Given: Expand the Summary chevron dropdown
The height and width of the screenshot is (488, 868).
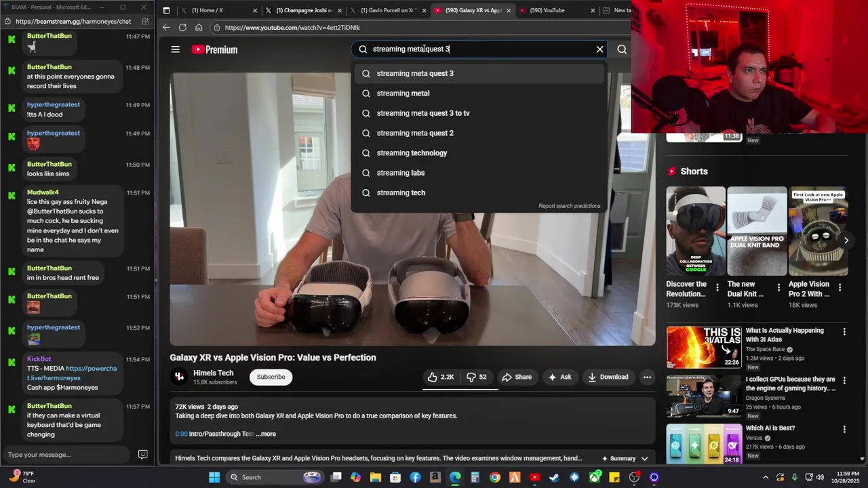Looking at the screenshot, I should [x=644, y=459].
